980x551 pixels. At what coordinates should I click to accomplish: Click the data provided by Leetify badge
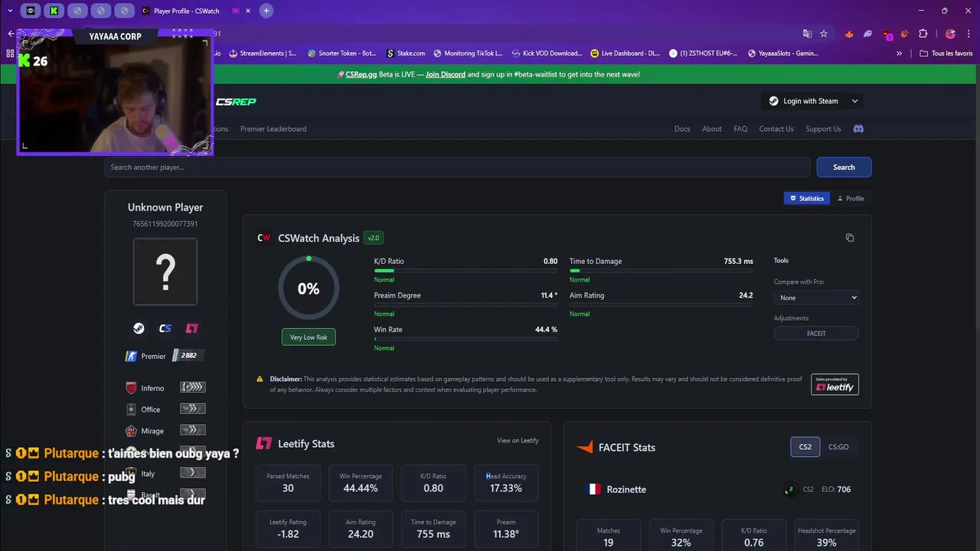[835, 384]
